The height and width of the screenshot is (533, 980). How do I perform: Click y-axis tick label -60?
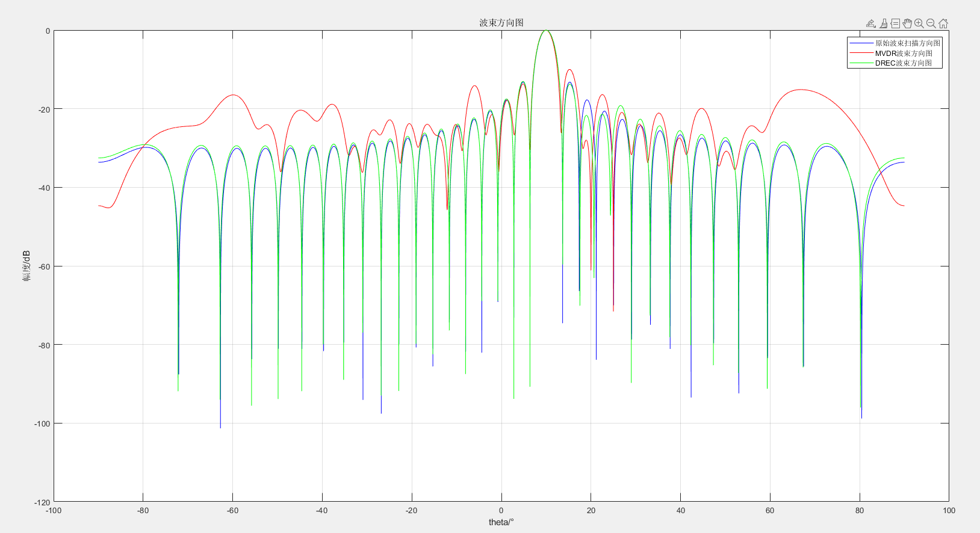pyautogui.click(x=44, y=266)
